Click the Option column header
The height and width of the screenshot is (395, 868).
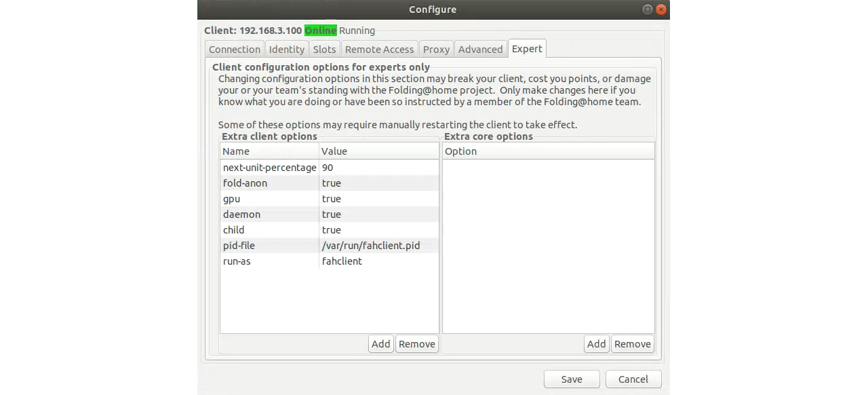pos(549,151)
